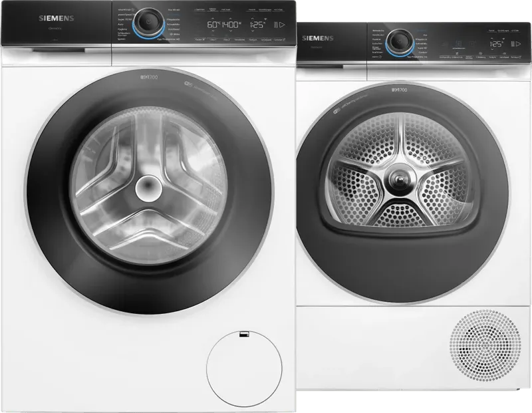Tap the washer's power button in the dial

click(148, 22)
